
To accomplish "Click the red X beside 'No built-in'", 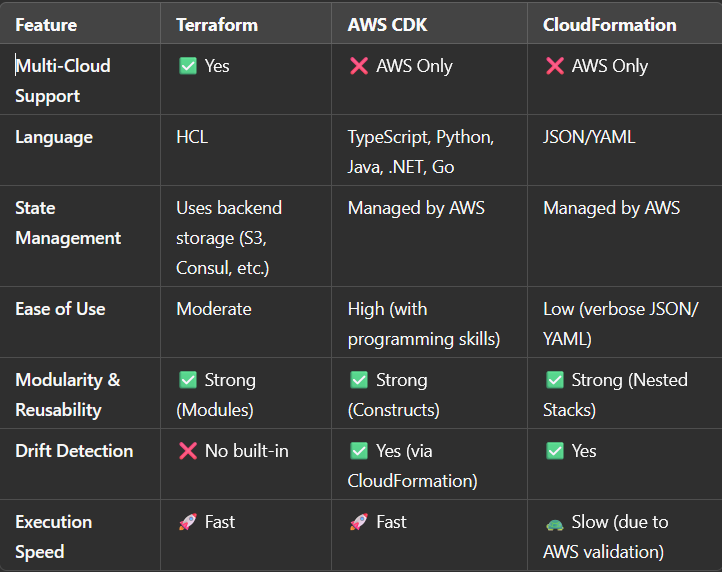I will point(186,451).
